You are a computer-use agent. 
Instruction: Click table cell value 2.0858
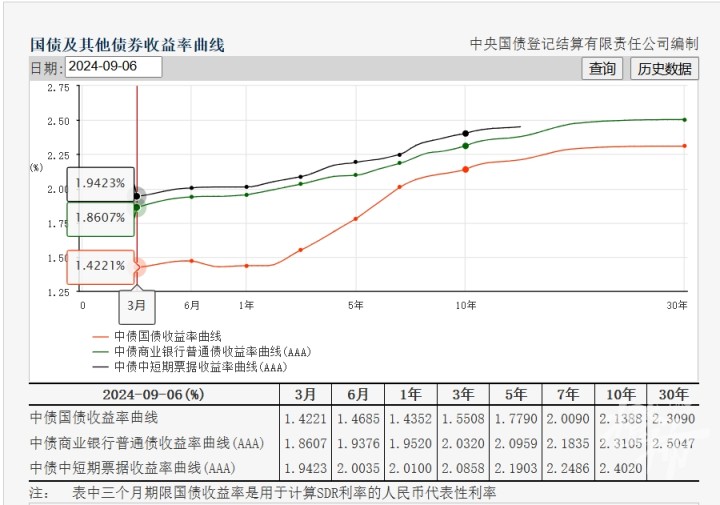tap(463, 469)
